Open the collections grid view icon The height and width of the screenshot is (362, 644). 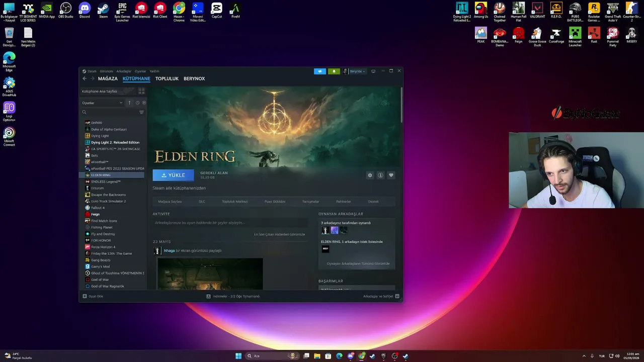pyautogui.click(x=141, y=91)
